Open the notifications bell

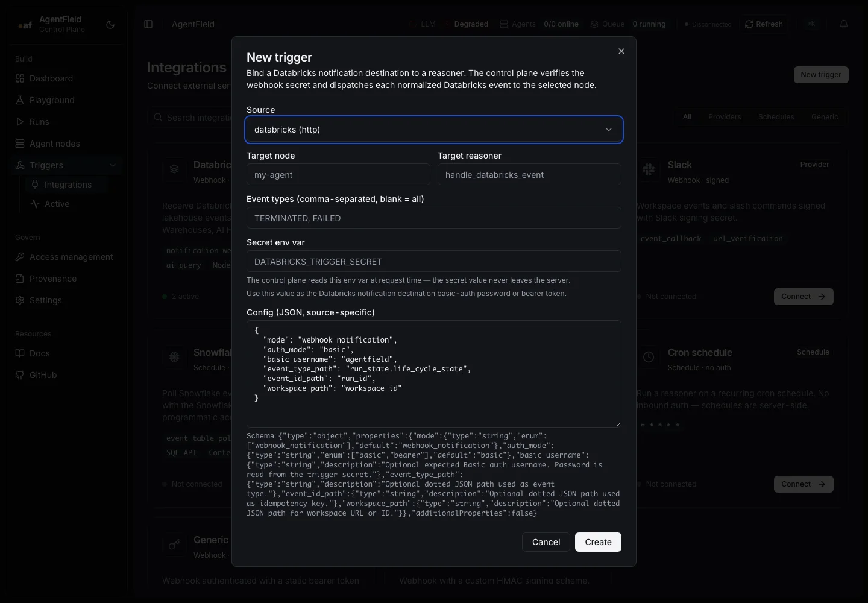click(x=844, y=24)
